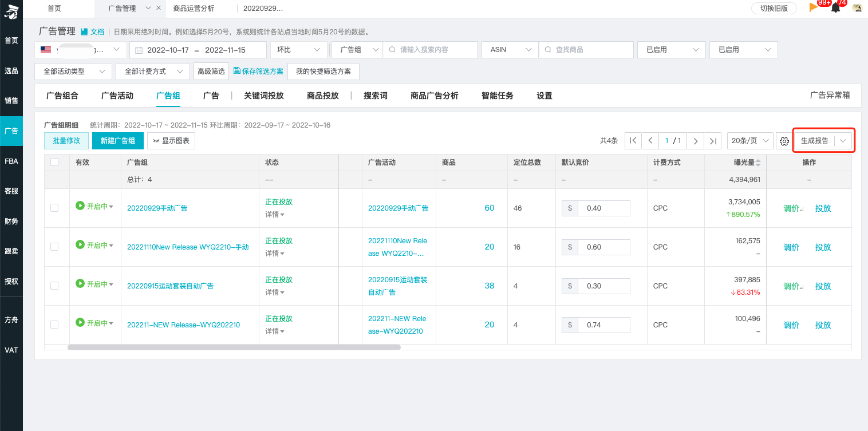The width and height of the screenshot is (868, 431).
Task: Click the calendar icon in date range
Action: (139, 50)
